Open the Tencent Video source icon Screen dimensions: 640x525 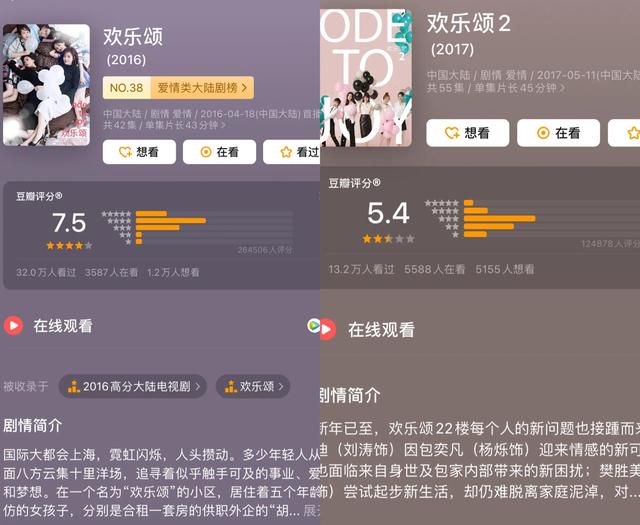[313, 325]
